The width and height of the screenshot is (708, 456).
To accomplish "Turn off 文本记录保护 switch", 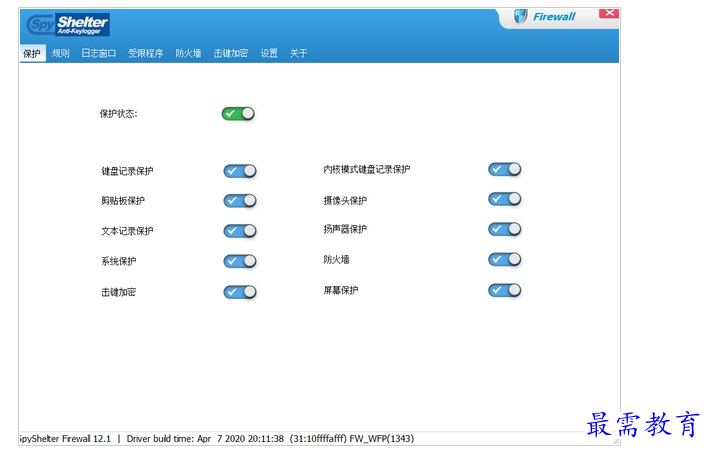I will tap(240, 231).
